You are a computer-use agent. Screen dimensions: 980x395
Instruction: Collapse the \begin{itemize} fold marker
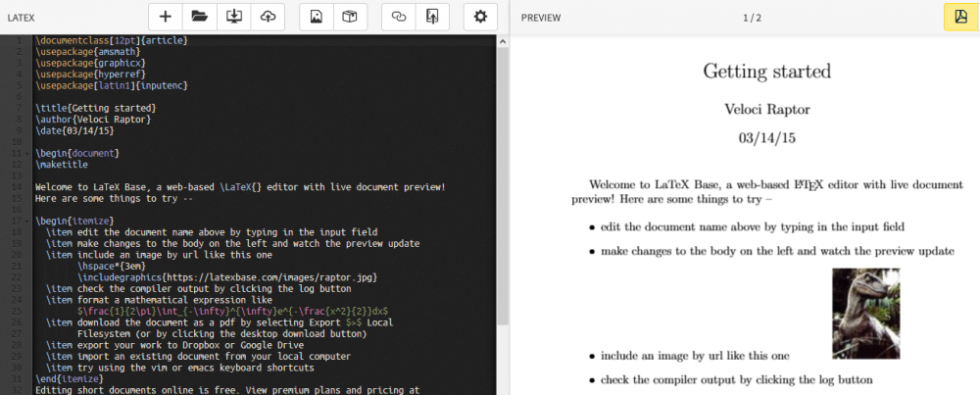click(x=26, y=221)
